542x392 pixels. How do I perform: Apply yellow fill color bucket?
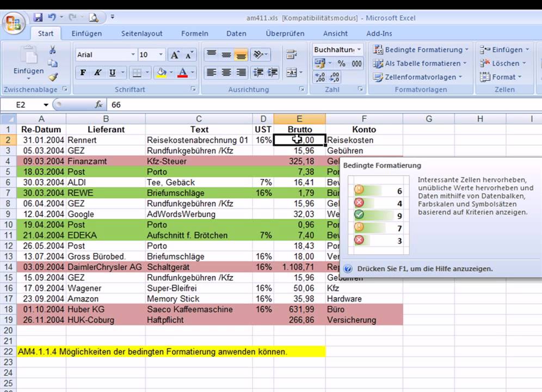tap(162, 72)
